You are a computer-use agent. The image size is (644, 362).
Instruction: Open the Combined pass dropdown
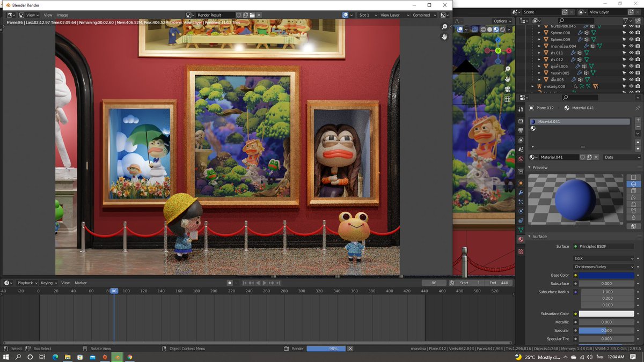pos(424,15)
